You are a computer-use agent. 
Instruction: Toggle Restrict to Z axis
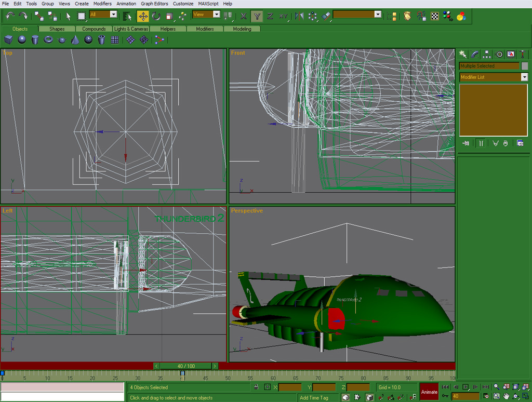point(270,16)
